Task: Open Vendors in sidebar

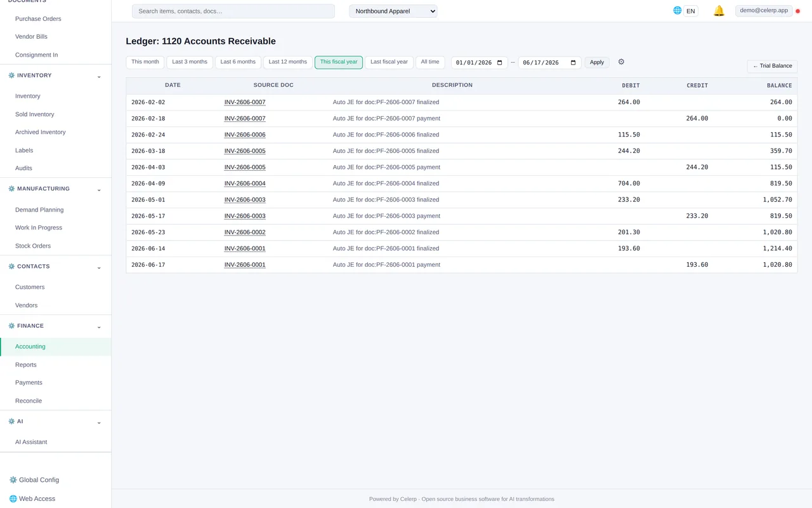Action: point(26,305)
